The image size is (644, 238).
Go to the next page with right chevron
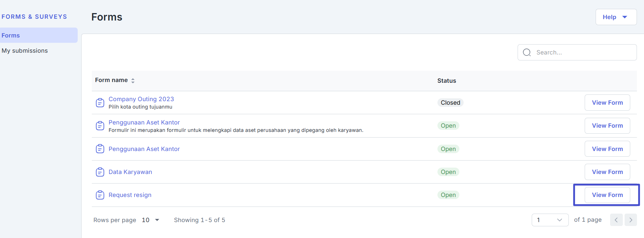point(631,220)
